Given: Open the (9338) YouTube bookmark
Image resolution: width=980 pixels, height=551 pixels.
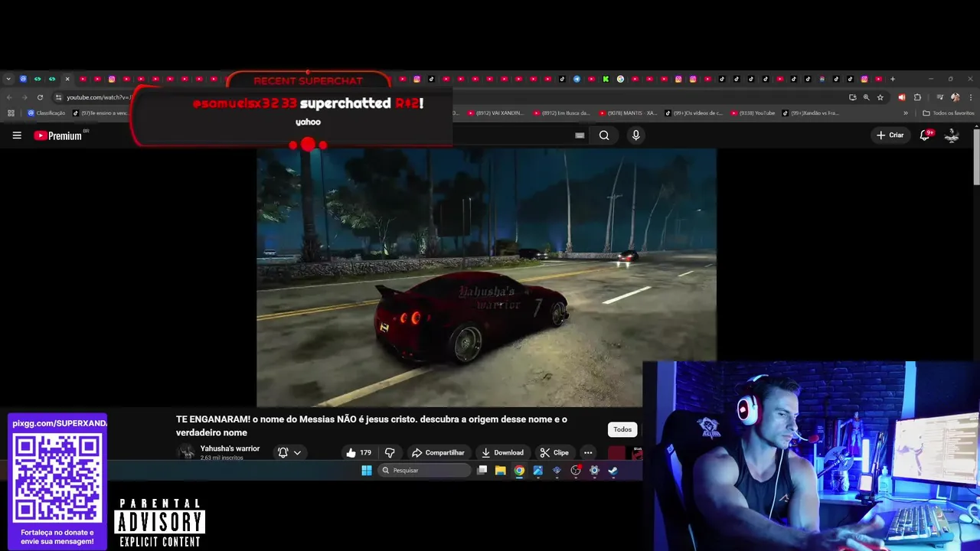Looking at the screenshot, I should pyautogui.click(x=753, y=113).
